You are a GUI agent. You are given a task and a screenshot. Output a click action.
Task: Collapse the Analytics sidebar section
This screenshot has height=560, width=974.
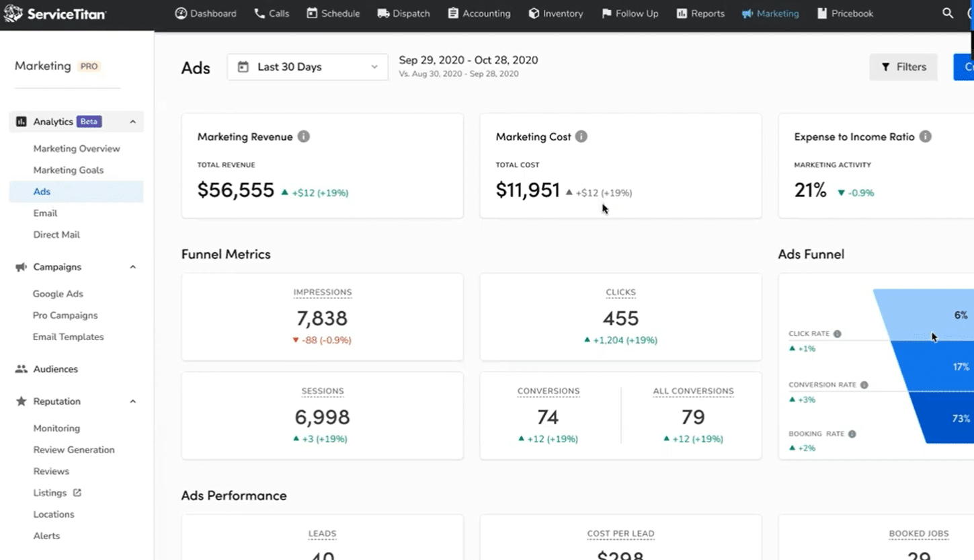tap(132, 122)
